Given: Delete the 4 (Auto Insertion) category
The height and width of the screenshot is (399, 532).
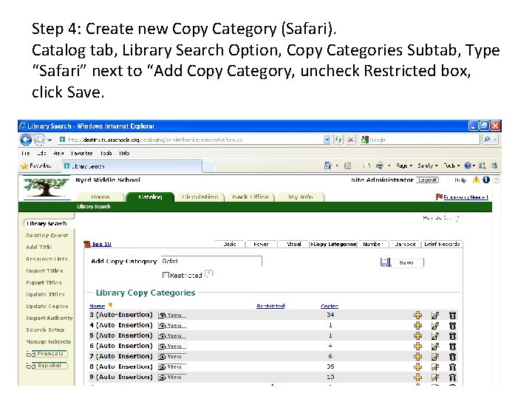Looking at the screenshot, I should (452, 326).
